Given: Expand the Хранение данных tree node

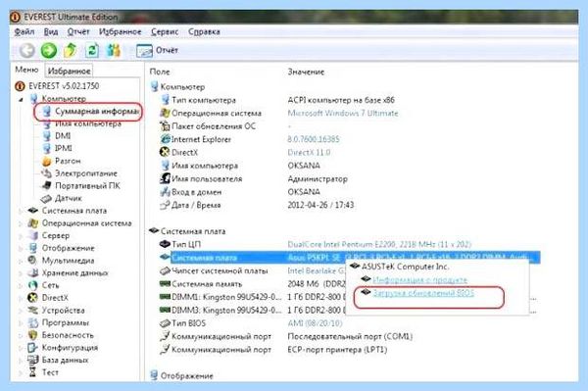Looking at the screenshot, I should [21, 273].
